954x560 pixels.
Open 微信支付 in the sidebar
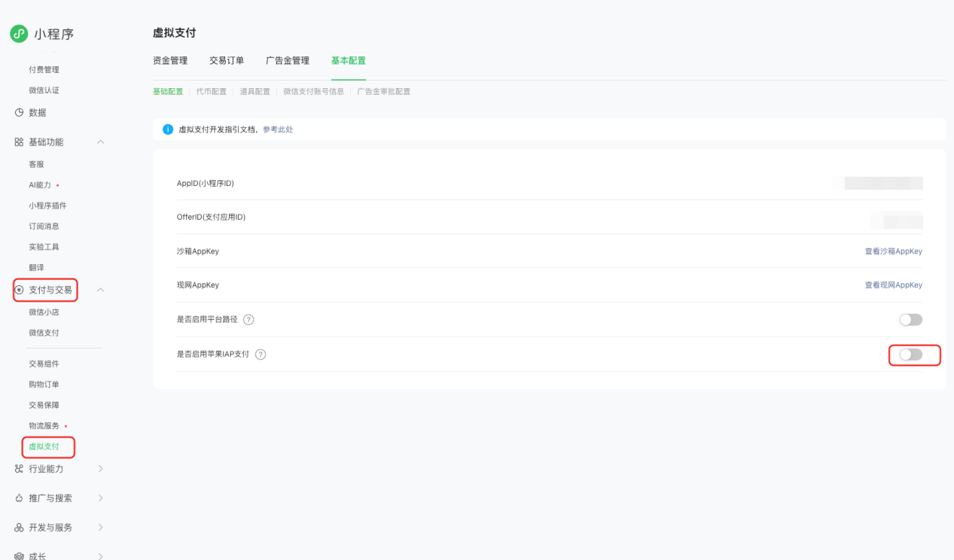point(44,333)
